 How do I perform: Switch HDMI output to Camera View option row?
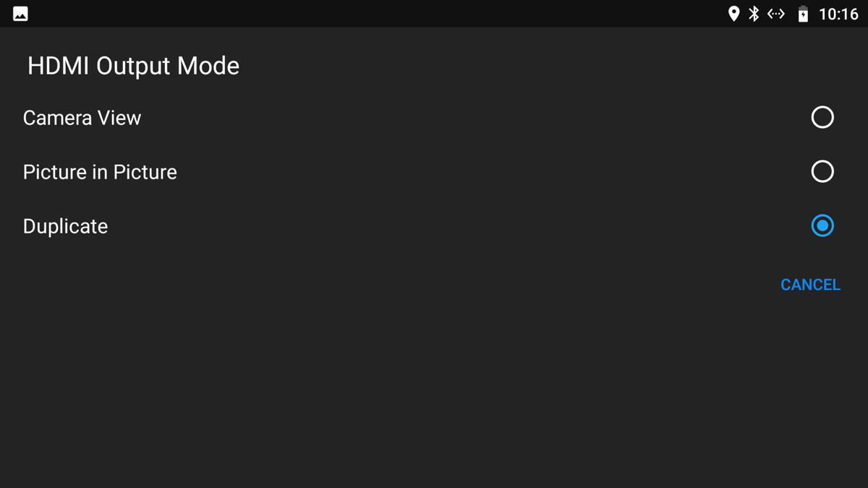click(x=434, y=117)
